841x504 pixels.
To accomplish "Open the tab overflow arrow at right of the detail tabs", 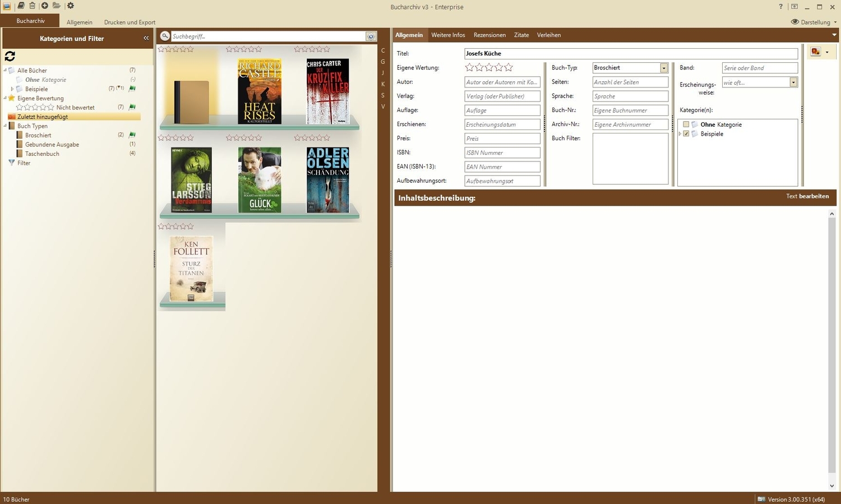I will (835, 35).
